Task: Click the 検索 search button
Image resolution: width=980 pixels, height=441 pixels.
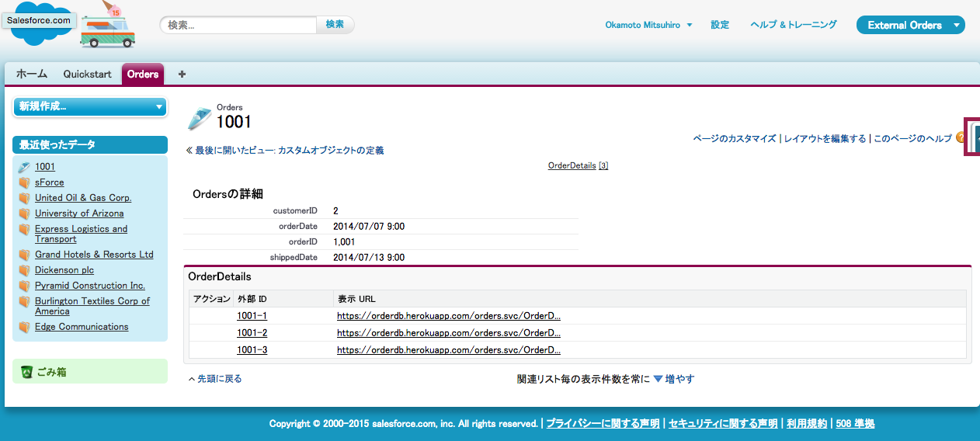Action: pyautogui.click(x=335, y=25)
